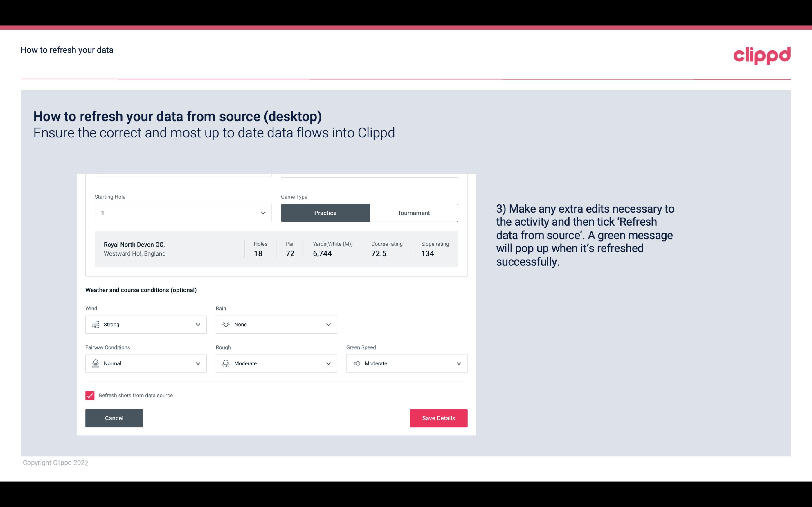The width and height of the screenshot is (812, 507).
Task: Click the Save Details button
Action: click(x=438, y=418)
